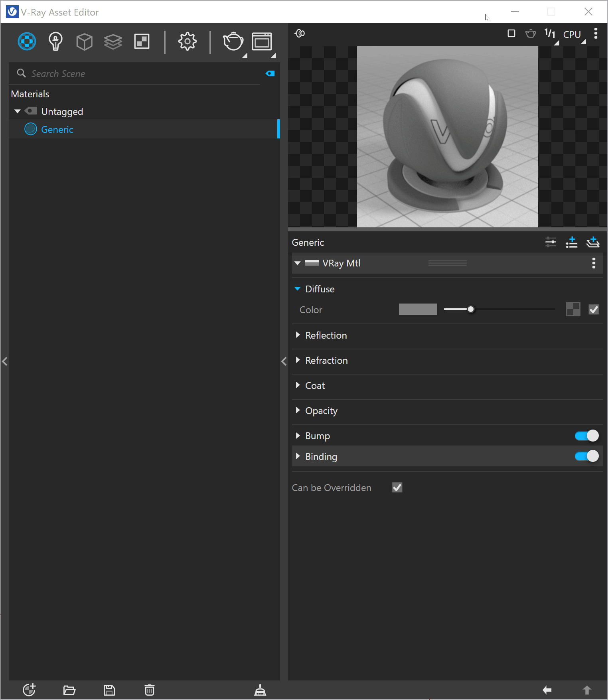The width and height of the screenshot is (608, 700).
Task: Click the 1/1 preview quality option
Action: point(550,34)
